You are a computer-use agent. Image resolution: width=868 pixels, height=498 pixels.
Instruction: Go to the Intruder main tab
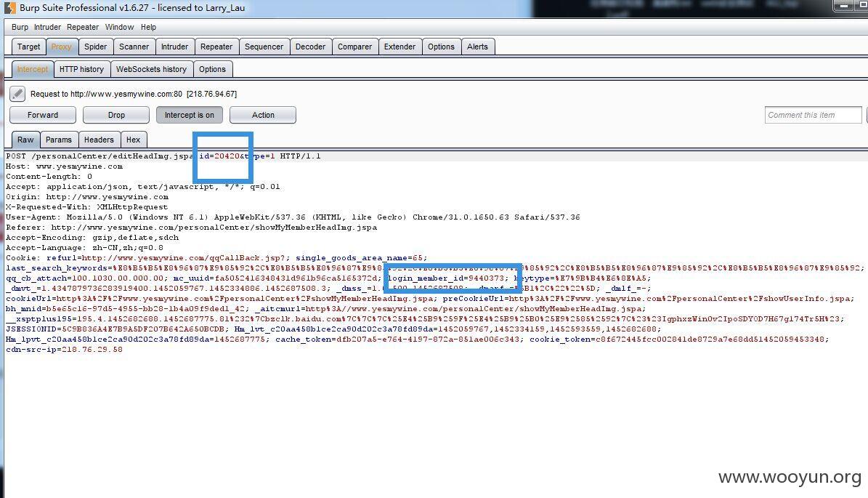[175, 47]
